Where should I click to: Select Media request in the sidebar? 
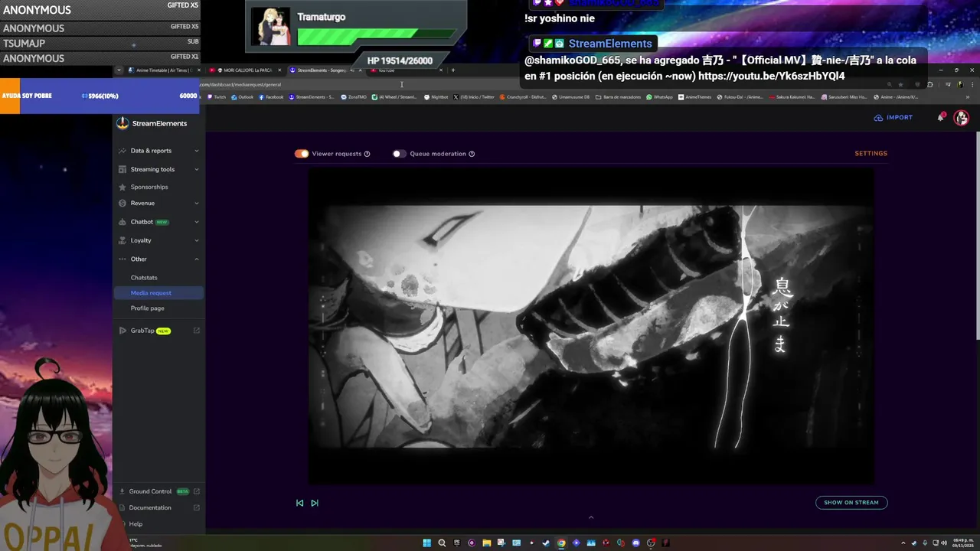tap(158, 293)
